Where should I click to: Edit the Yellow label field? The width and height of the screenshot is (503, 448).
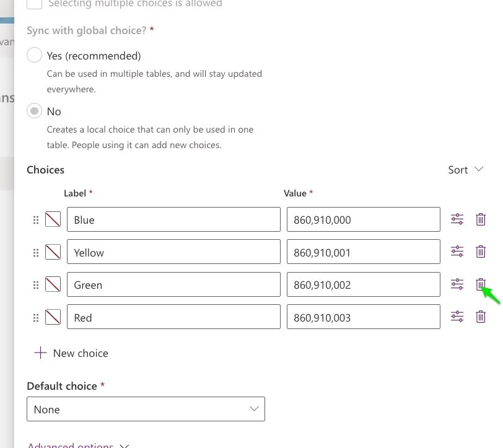point(173,252)
